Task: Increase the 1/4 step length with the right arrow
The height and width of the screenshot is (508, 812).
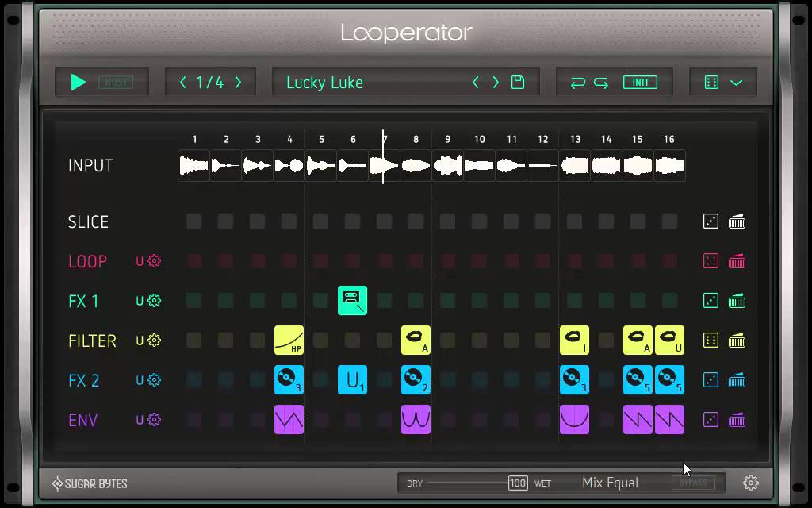Action: (238, 82)
